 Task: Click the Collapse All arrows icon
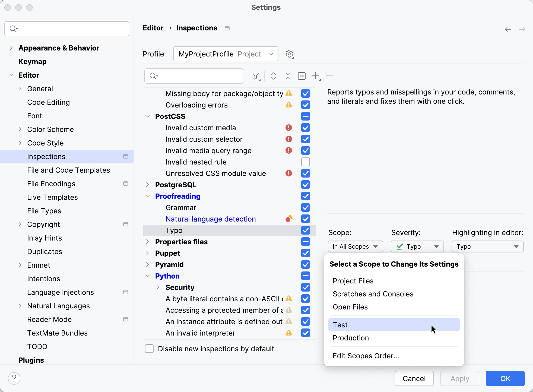287,76
